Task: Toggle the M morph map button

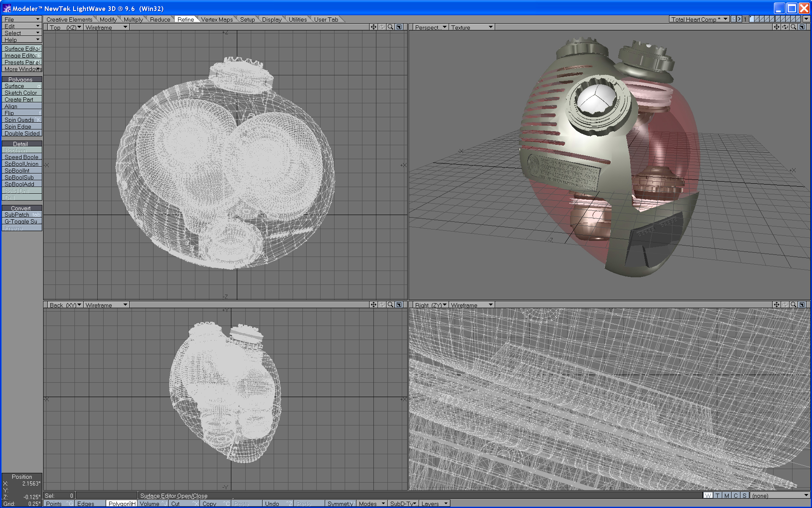Action: pyautogui.click(x=727, y=495)
